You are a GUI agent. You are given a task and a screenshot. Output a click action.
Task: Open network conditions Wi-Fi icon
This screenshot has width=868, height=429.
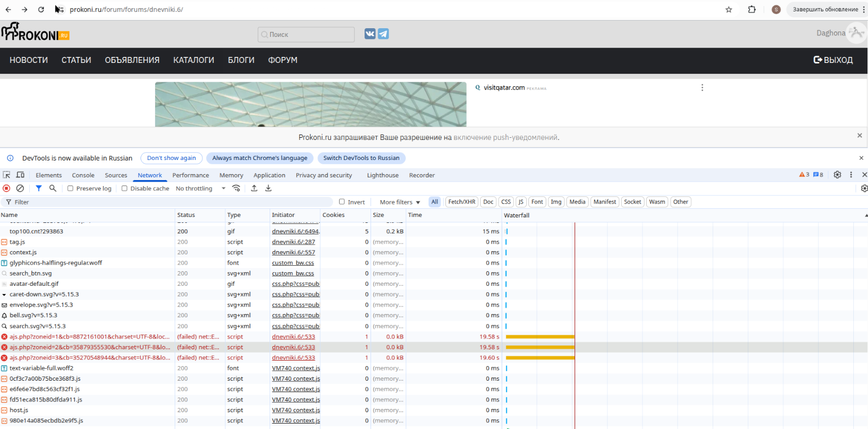[236, 188]
